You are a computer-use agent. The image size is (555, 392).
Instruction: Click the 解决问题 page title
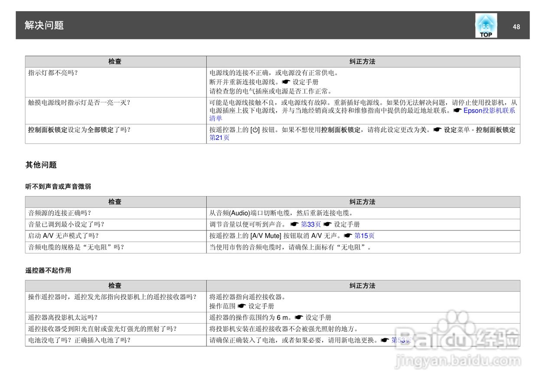(x=44, y=25)
